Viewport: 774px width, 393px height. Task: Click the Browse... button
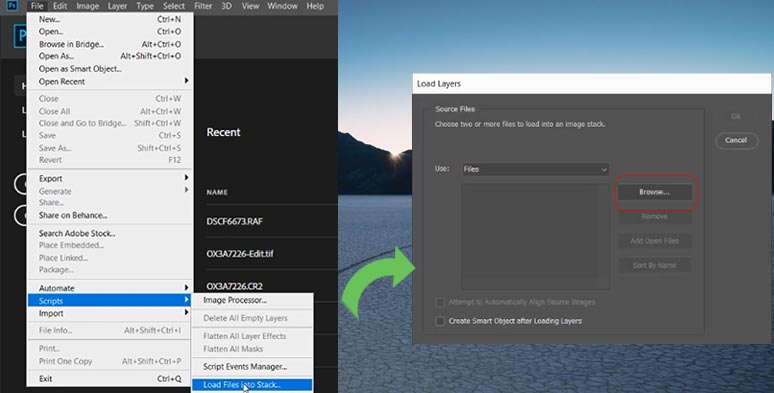tap(655, 192)
